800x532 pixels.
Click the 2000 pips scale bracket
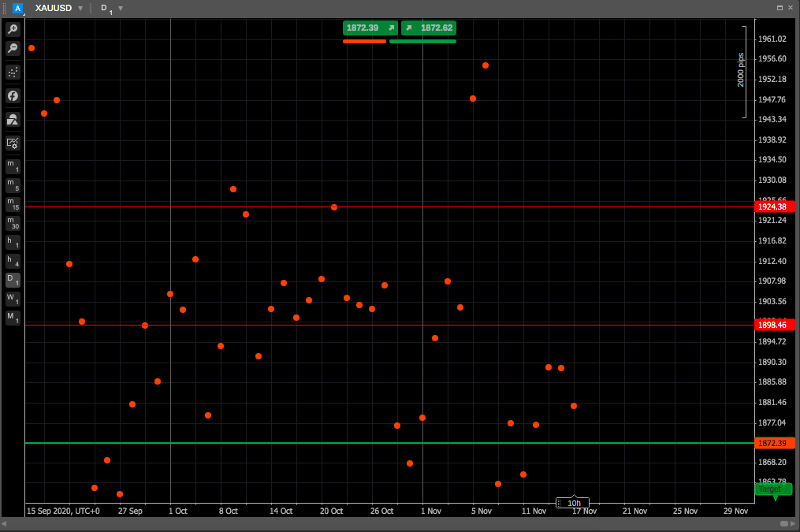742,72
